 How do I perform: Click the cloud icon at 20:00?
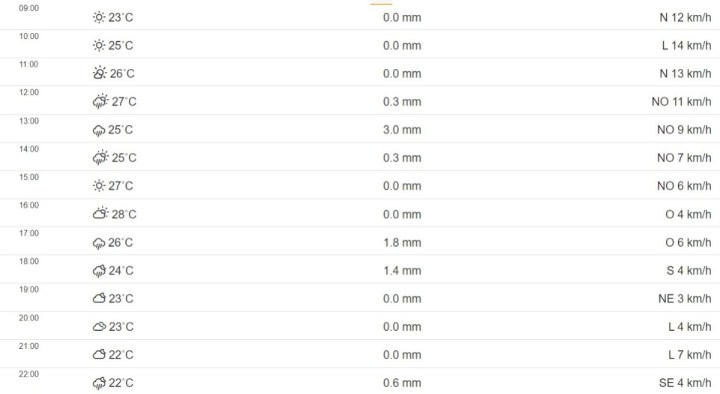coord(99,327)
